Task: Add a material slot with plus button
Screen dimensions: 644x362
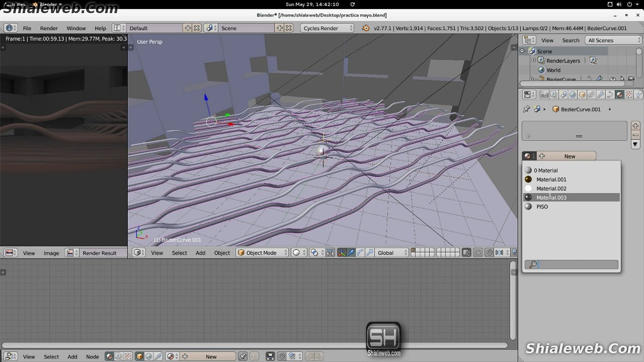Action: point(635,126)
